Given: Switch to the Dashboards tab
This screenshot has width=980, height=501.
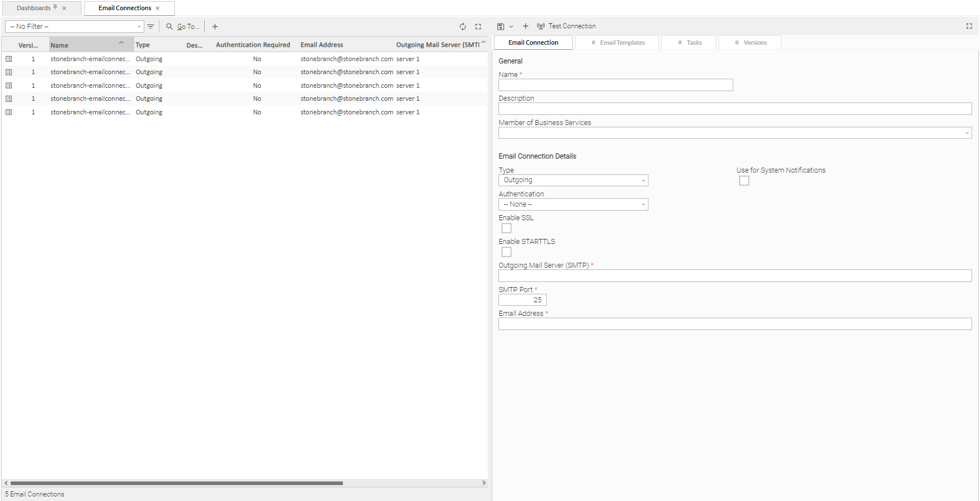Looking at the screenshot, I should [x=34, y=8].
